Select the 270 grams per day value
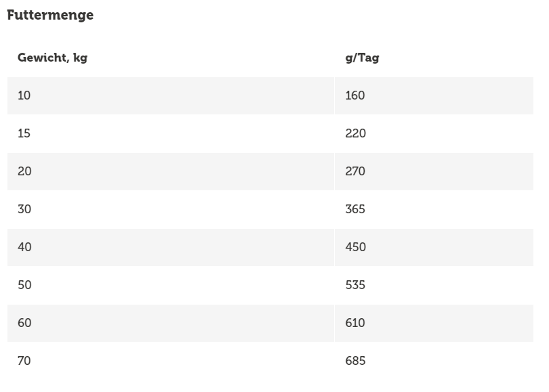This screenshot has width=549, height=392. click(x=355, y=171)
